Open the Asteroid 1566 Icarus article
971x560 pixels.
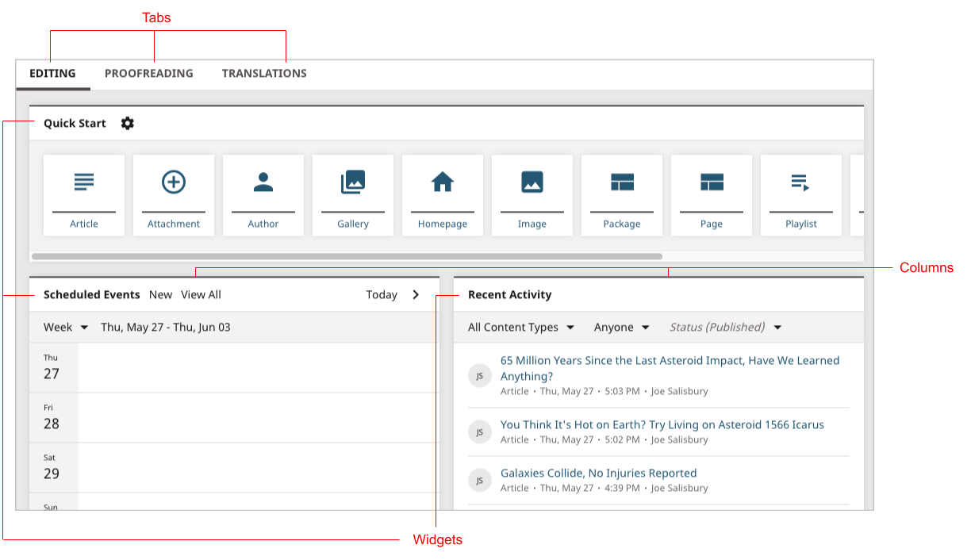662,424
